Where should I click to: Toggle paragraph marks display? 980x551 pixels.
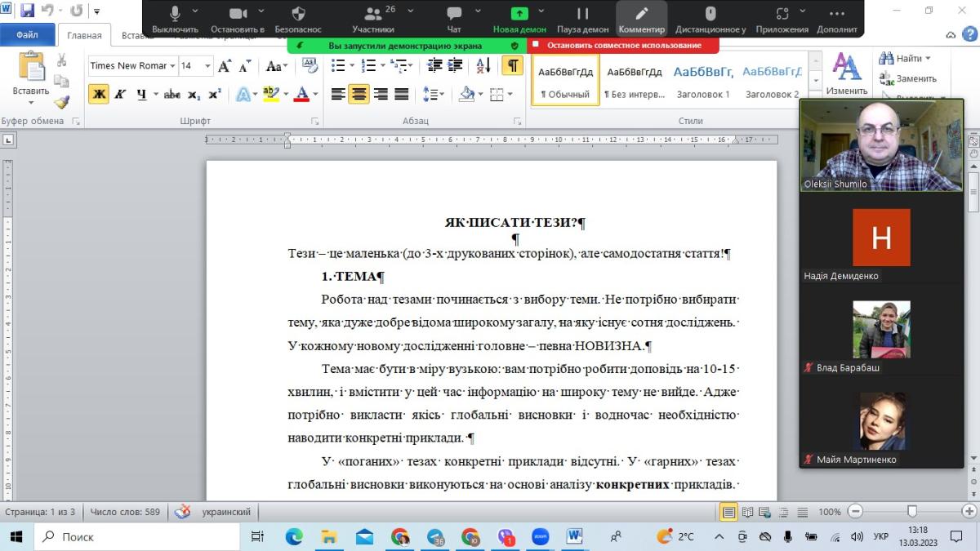[x=512, y=66]
